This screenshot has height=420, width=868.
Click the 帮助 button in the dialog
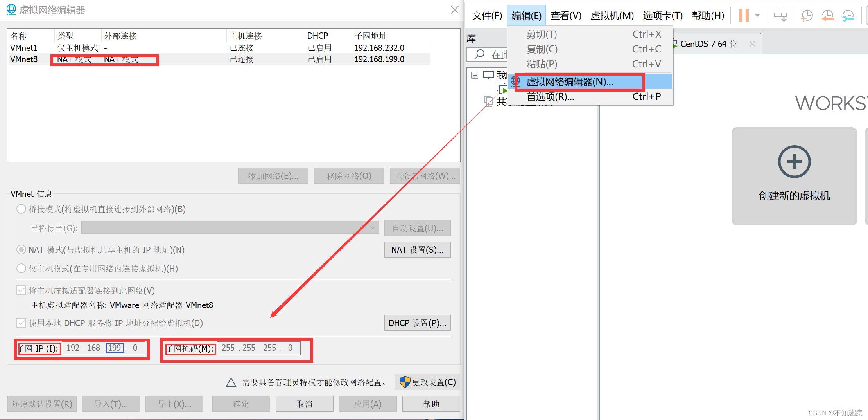coord(431,404)
